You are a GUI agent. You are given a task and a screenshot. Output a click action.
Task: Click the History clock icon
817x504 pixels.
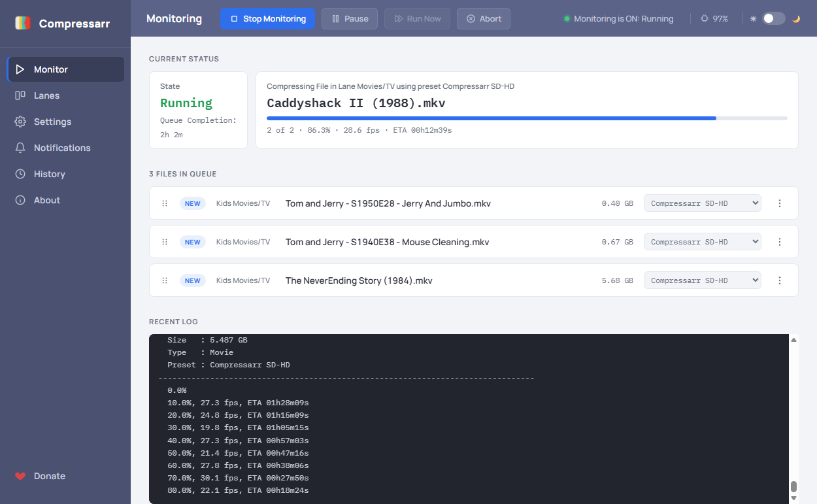20,174
